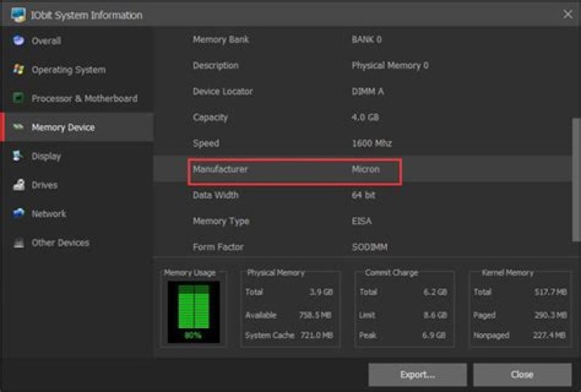Click the Processor & Motherboard chip icon
The width and height of the screenshot is (581, 392).
tap(18, 98)
